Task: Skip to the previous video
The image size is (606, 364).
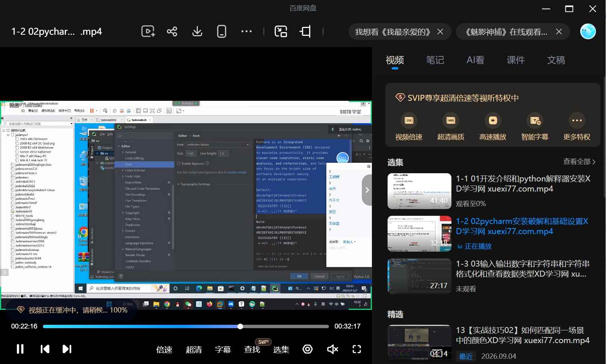Action: (45, 349)
